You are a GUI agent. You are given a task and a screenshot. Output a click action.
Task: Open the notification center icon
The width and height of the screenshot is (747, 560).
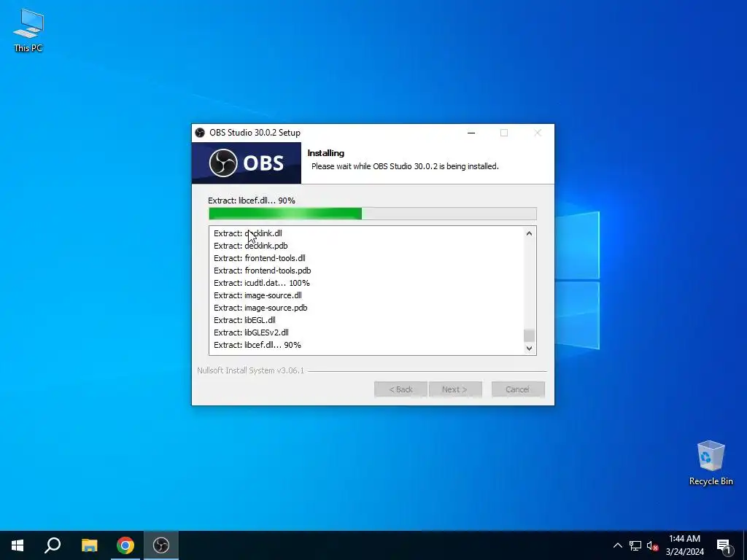tap(724, 545)
